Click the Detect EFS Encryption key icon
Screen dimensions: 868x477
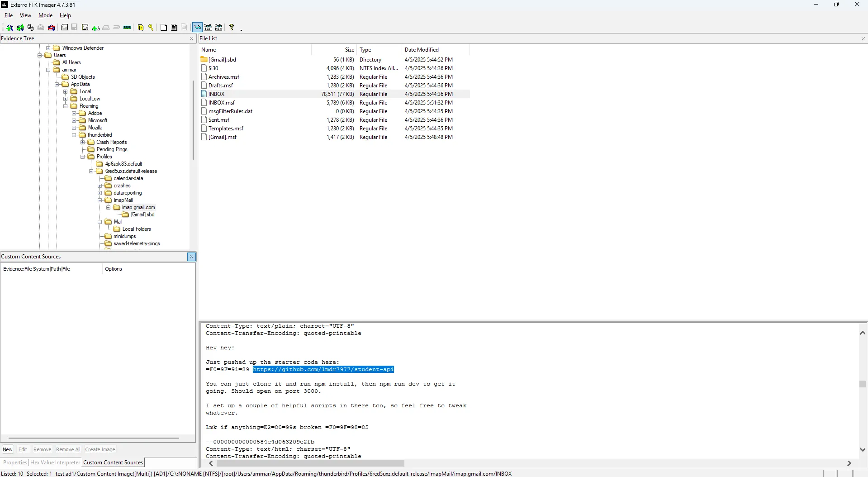[151, 28]
